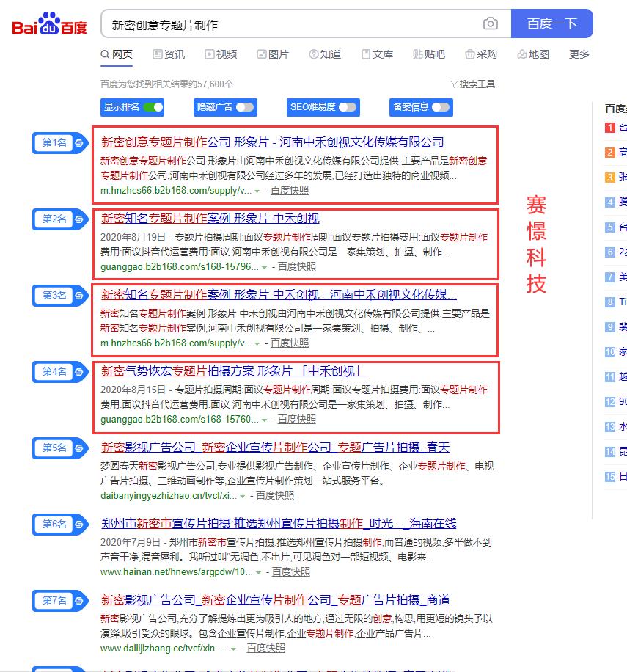Click hot search rank 15 item

[x=616, y=476]
